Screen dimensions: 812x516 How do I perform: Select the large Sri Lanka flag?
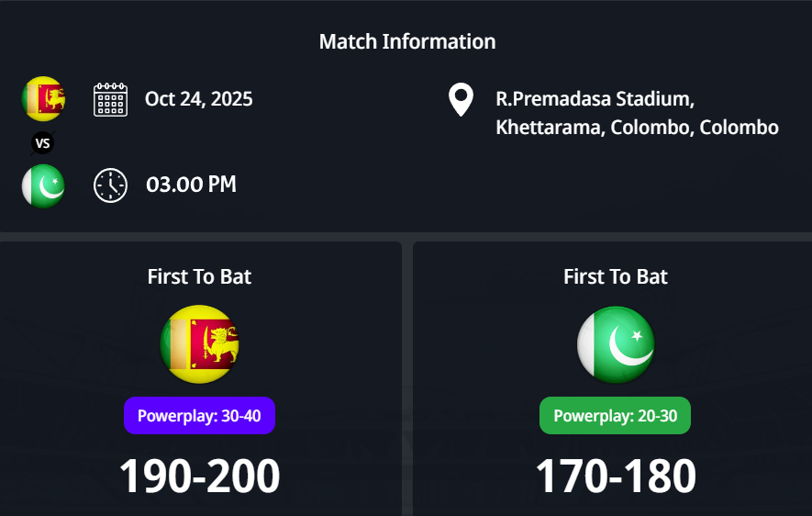[199, 344]
